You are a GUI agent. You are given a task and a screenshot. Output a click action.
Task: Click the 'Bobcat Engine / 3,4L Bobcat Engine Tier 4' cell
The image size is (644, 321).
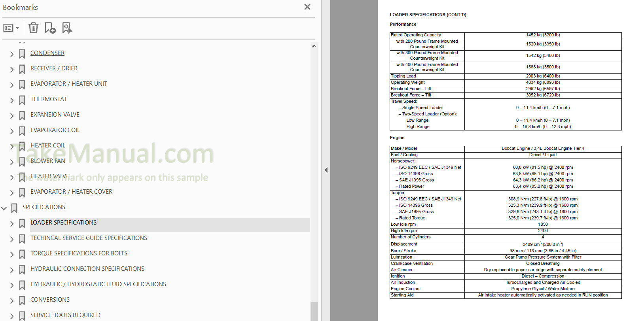pyautogui.click(x=543, y=149)
